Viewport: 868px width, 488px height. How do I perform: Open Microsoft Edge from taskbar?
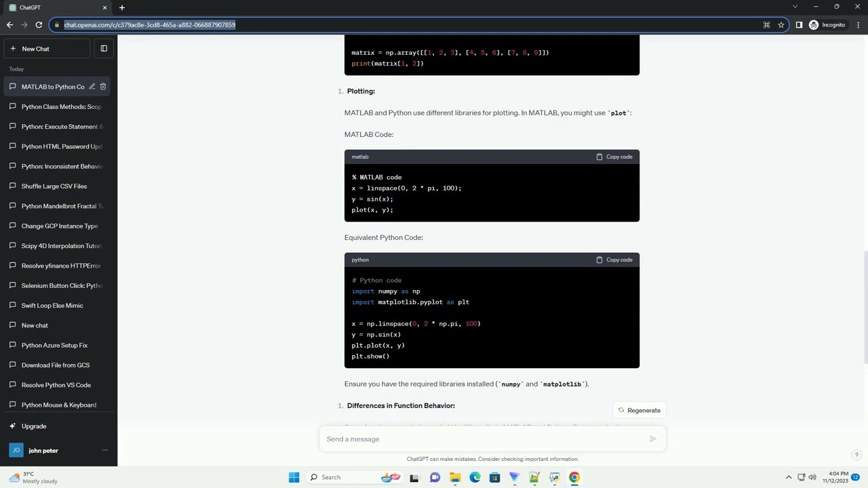tap(475, 477)
